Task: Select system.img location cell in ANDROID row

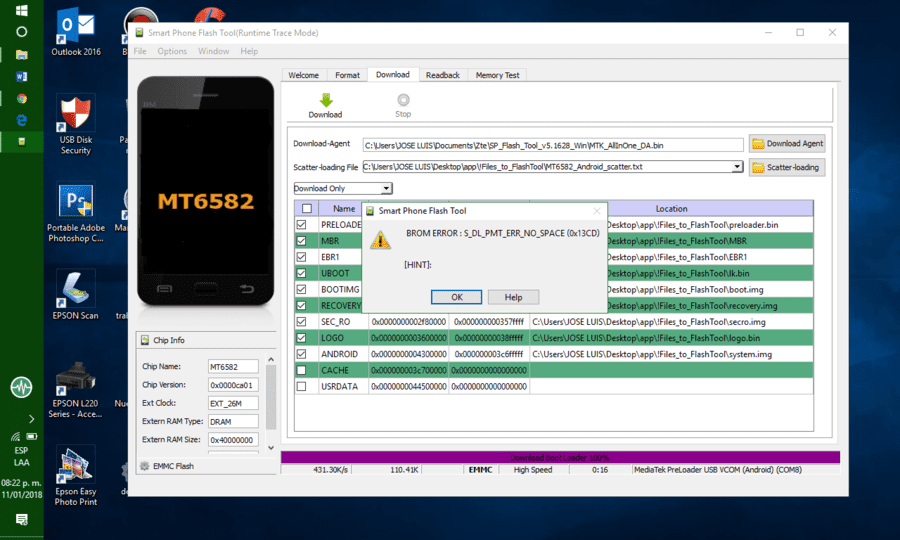Action: click(671, 354)
